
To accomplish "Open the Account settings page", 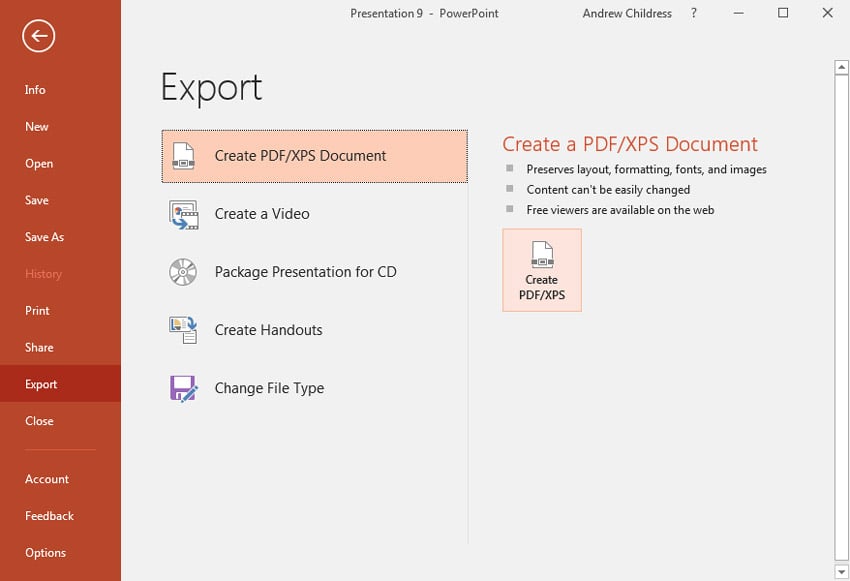I will coord(47,480).
